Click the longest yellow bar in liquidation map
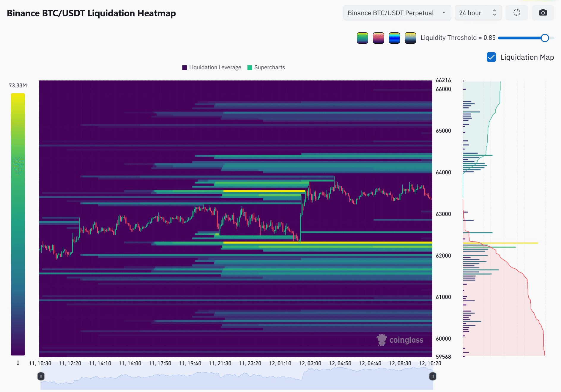Viewport: 561px width, 392px height. 501,243
